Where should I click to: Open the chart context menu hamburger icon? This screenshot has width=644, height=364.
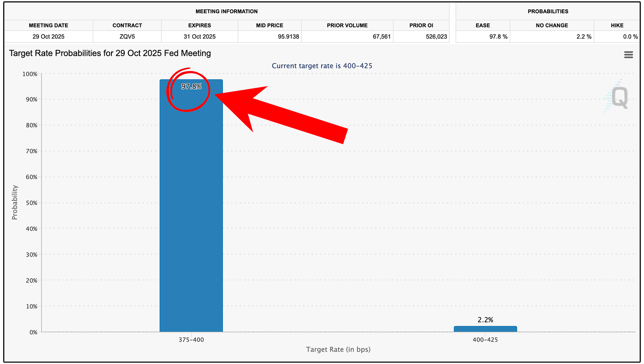628,55
